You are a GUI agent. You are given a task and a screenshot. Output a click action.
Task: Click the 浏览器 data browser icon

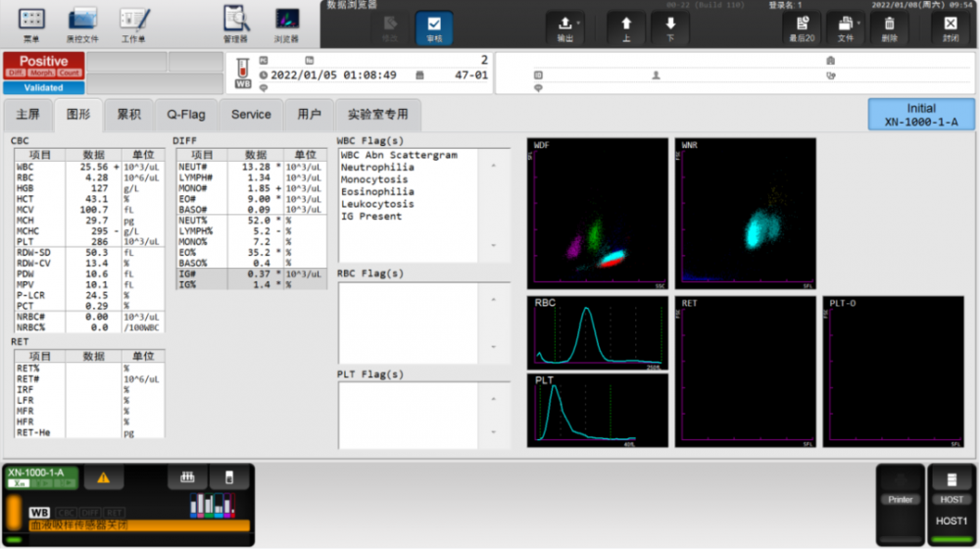pyautogui.click(x=286, y=24)
